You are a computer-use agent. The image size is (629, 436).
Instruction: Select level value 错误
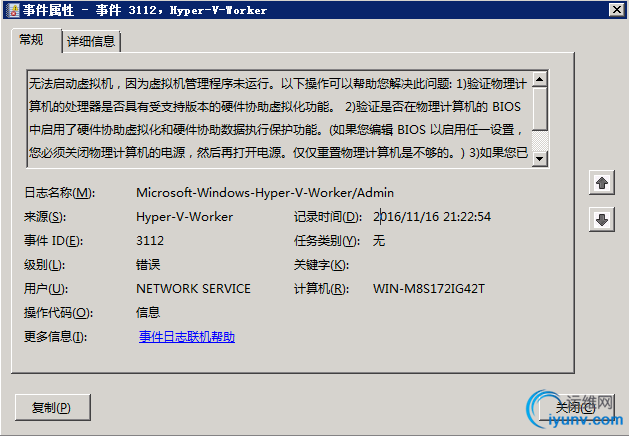(x=148, y=265)
